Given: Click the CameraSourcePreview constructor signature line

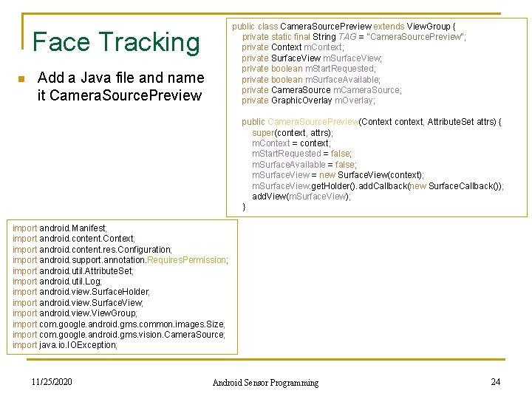Looking at the screenshot, I should 372,122.
